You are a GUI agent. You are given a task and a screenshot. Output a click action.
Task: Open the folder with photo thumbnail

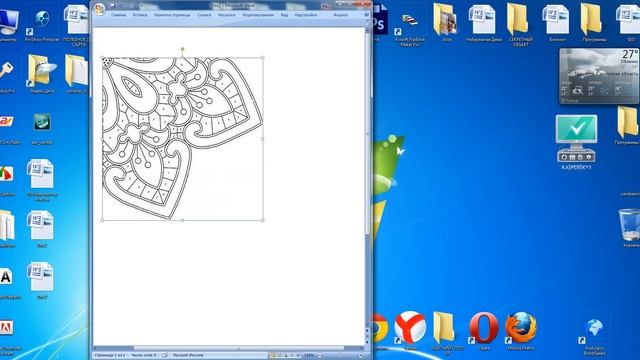(x=447, y=22)
